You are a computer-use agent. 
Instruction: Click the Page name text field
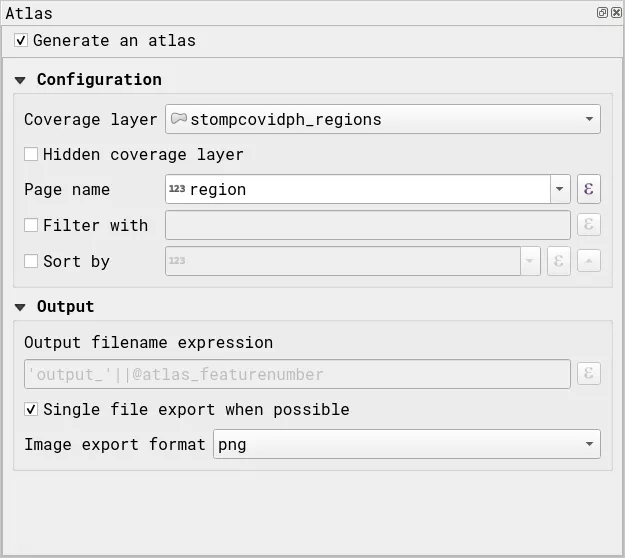coord(360,189)
